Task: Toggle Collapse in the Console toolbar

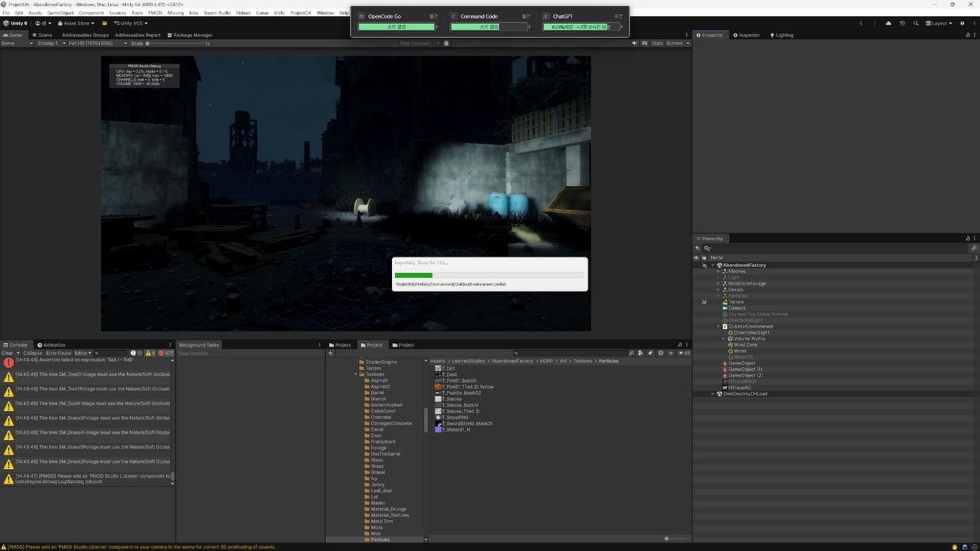Action: click(x=33, y=353)
